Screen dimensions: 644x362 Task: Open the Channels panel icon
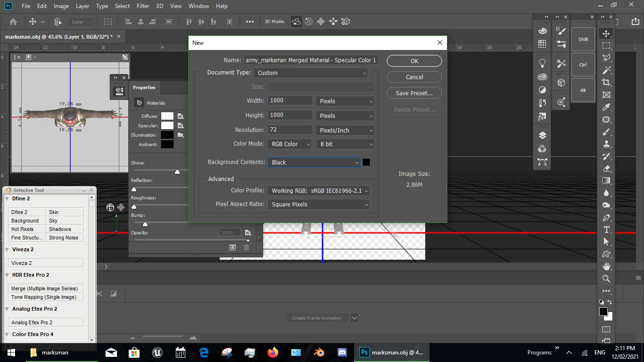point(542,149)
